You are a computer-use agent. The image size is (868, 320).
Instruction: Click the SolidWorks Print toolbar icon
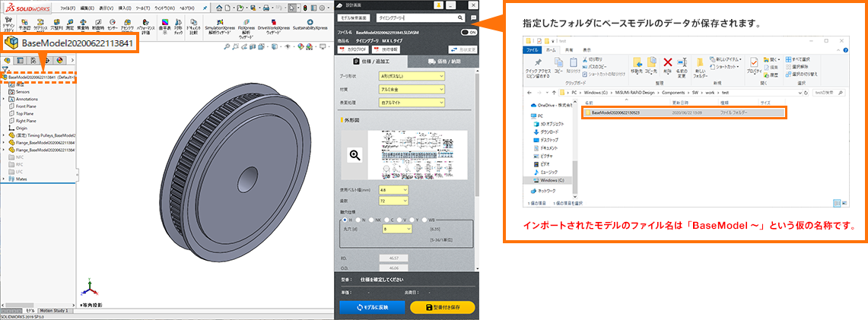point(265,8)
